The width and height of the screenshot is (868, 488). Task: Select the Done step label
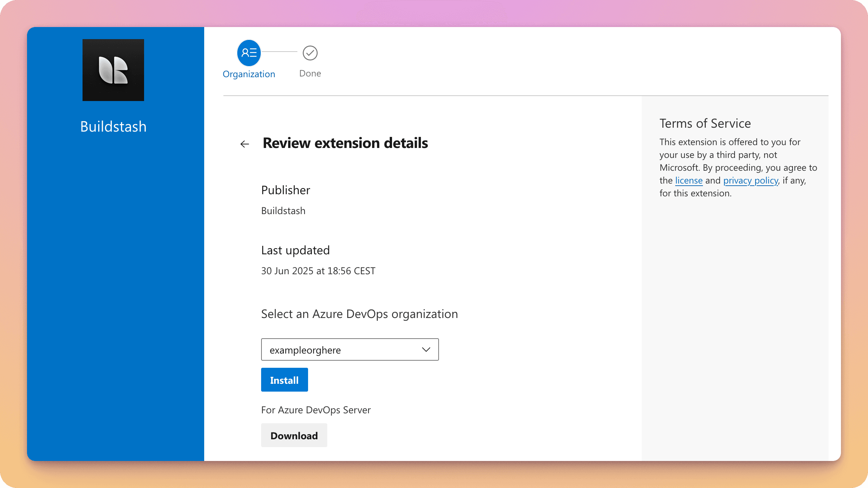(x=310, y=73)
